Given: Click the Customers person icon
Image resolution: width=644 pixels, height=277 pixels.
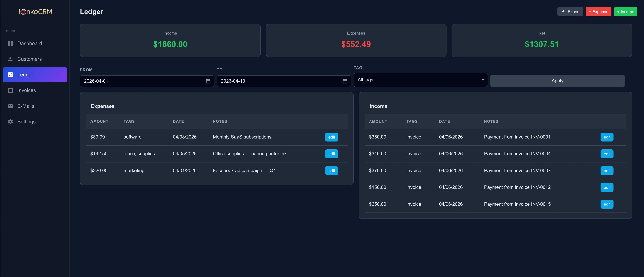Looking at the screenshot, I should 10,59.
